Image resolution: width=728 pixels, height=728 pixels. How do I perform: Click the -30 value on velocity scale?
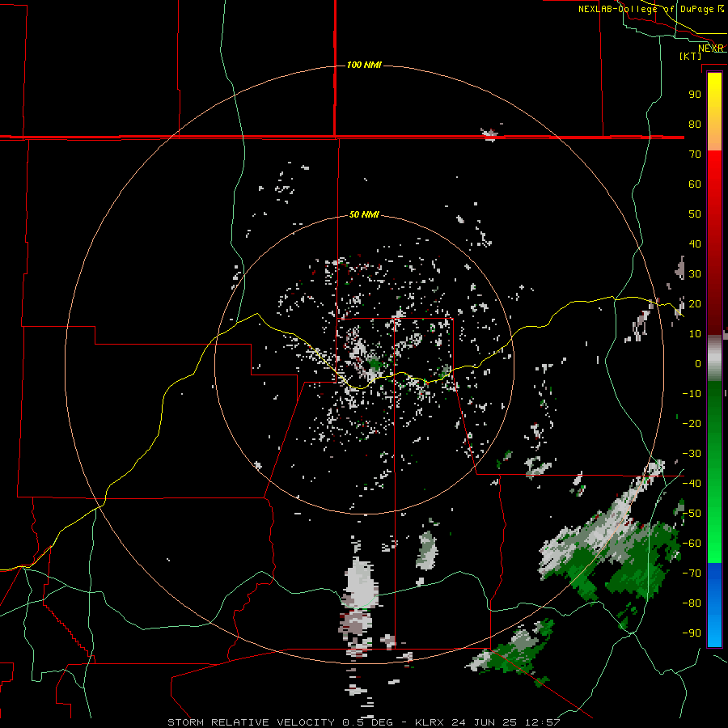(x=692, y=454)
